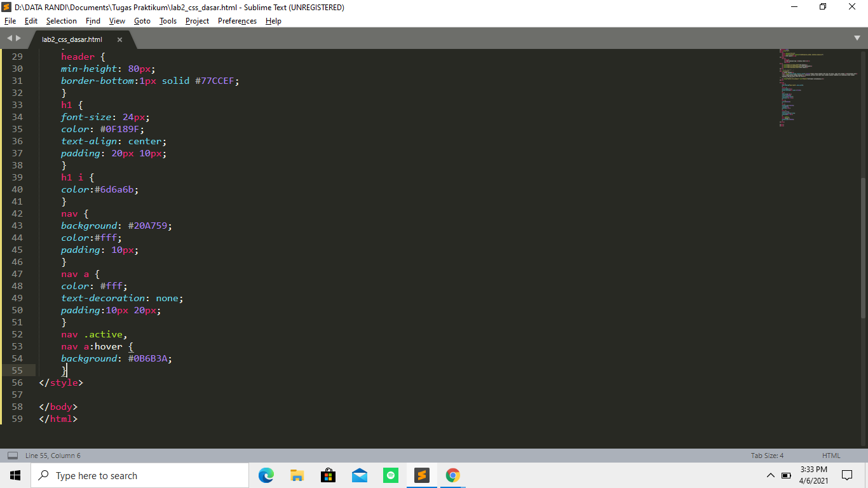868x488 pixels.
Task: Select the lab2_css_dasar.html tab
Action: coord(71,38)
